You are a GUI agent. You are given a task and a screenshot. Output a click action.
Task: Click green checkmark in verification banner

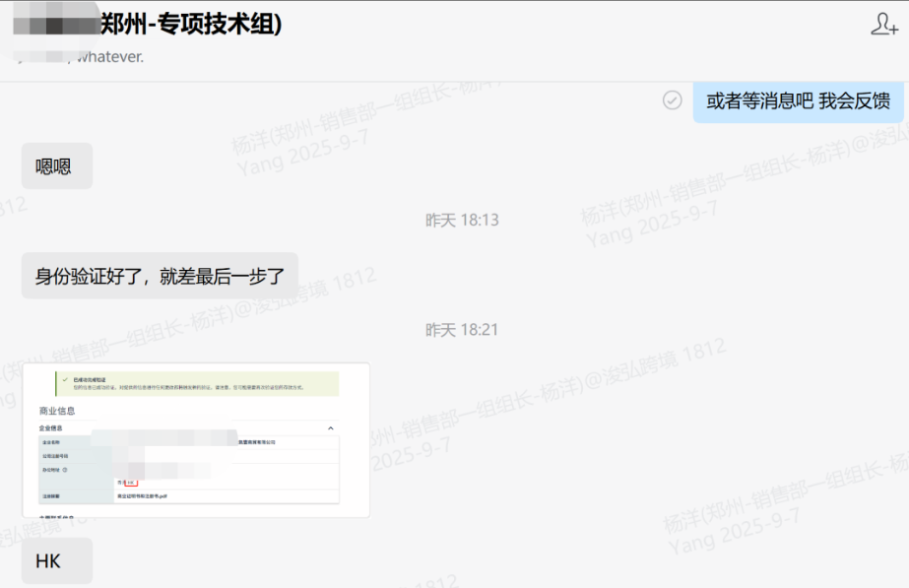point(64,378)
